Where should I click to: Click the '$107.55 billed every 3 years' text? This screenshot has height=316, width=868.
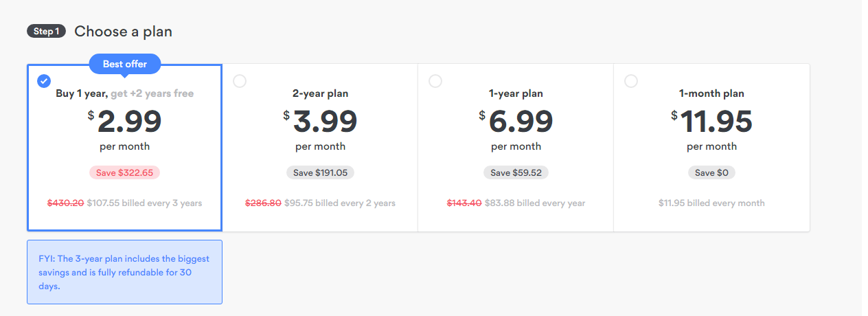pos(144,203)
